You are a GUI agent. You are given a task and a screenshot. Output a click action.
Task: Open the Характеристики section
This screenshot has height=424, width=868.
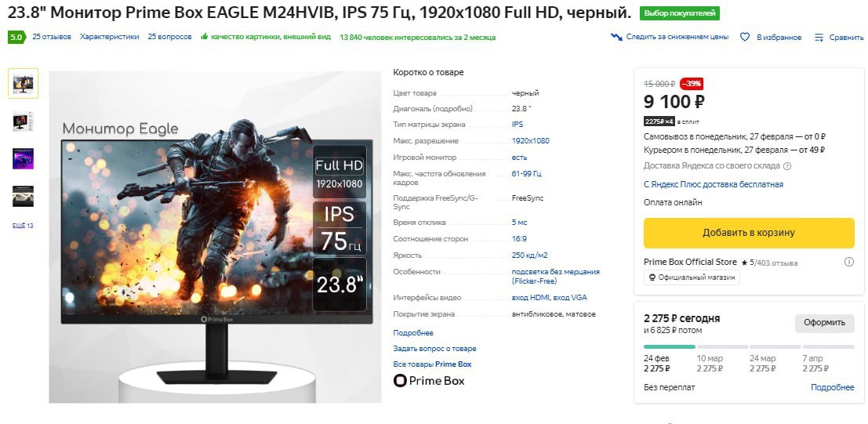coord(110,37)
